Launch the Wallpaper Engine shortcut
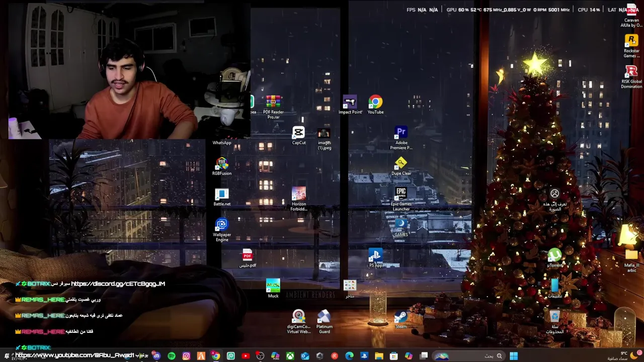 click(x=222, y=230)
